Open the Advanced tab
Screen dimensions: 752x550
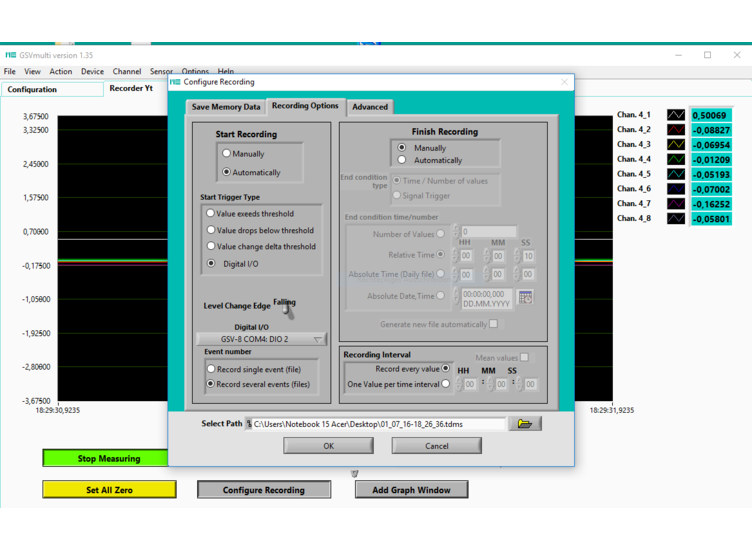[369, 107]
